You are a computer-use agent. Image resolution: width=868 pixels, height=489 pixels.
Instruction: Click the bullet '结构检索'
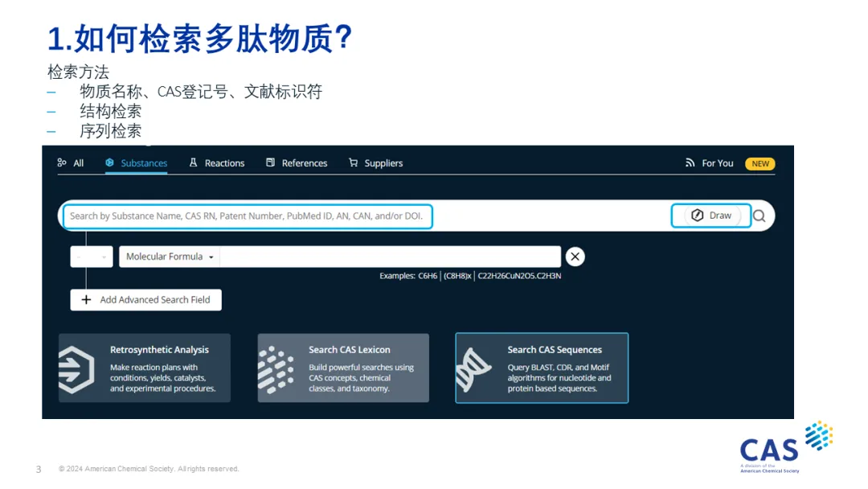tap(111, 111)
